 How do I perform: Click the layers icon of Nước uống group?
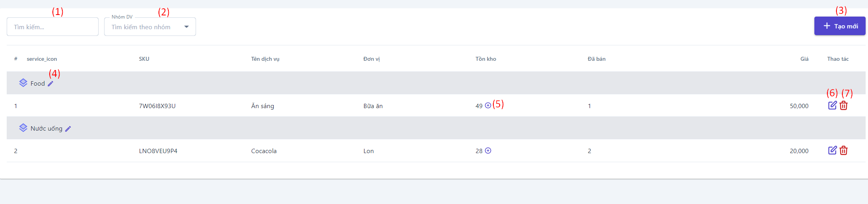(23, 128)
